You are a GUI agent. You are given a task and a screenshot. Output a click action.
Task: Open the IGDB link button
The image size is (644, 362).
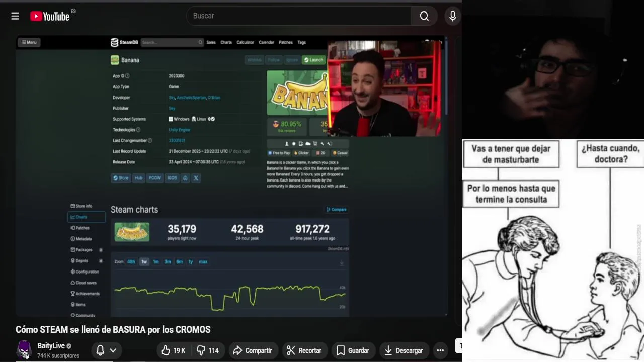[172, 178]
